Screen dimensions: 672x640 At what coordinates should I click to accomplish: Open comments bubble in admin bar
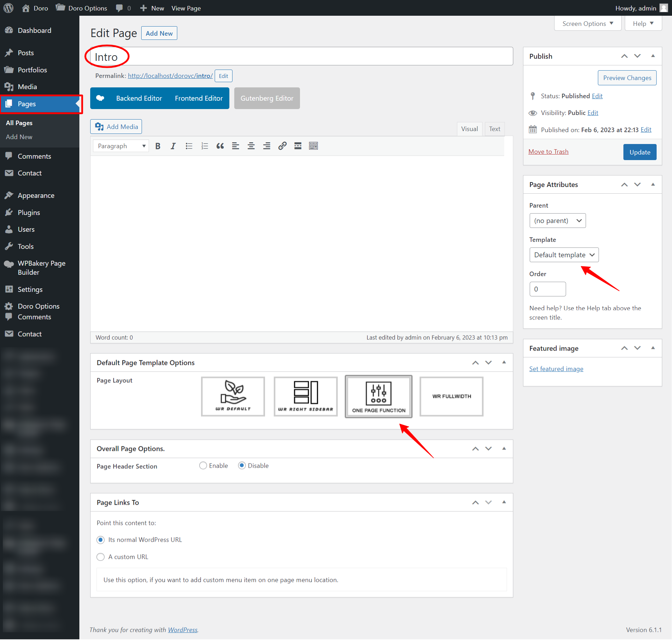pyautogui.click(x=123, y=8)
